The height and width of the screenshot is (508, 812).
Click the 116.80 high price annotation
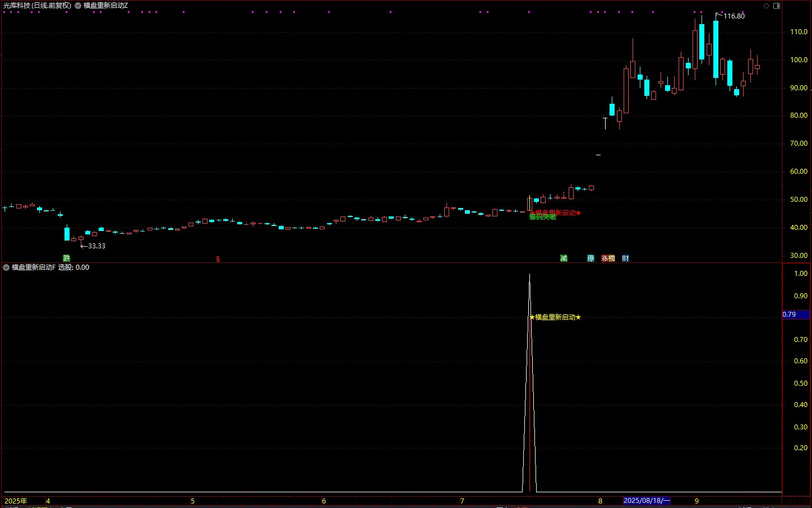coord(734,16)
